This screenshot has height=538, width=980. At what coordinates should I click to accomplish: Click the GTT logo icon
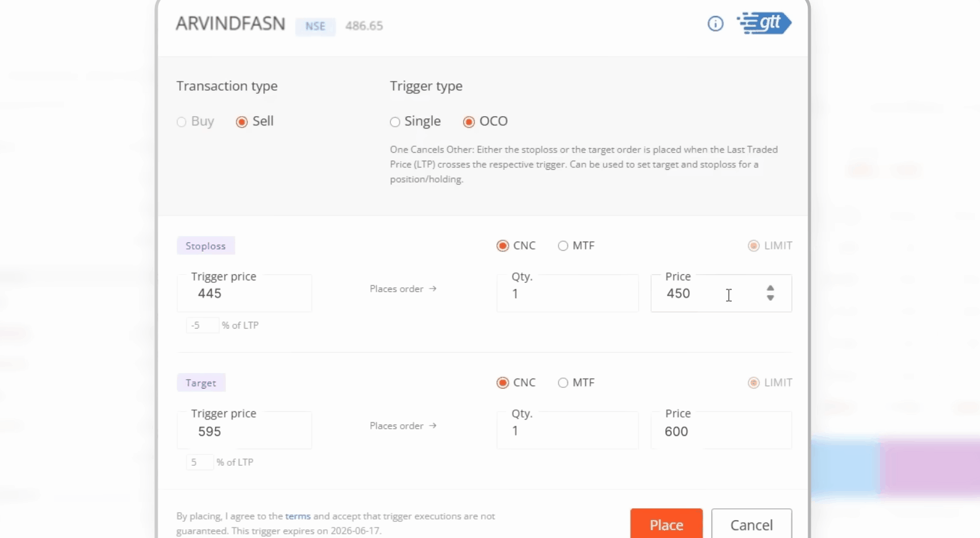764,23
